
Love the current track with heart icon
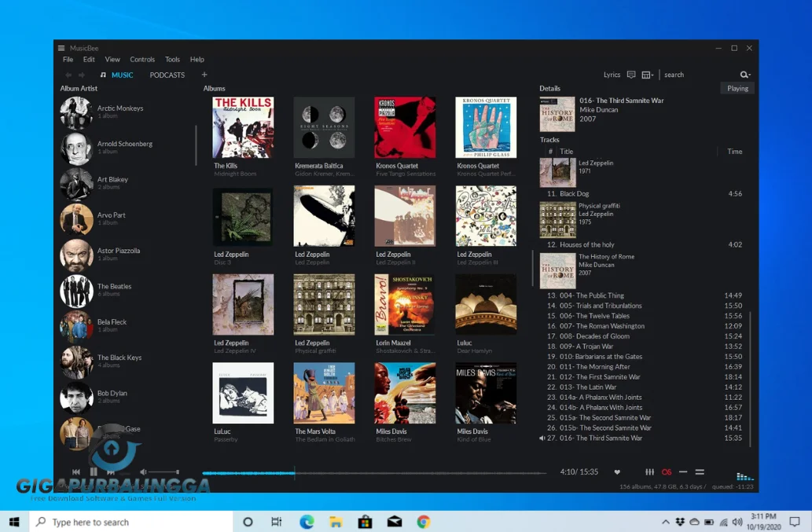[x=617, y=471]
